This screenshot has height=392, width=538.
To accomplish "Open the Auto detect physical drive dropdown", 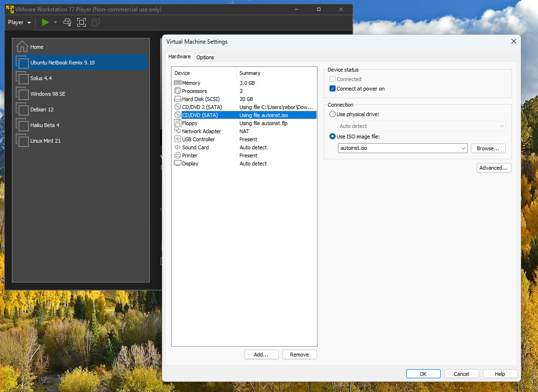I will tap(422, 126).
